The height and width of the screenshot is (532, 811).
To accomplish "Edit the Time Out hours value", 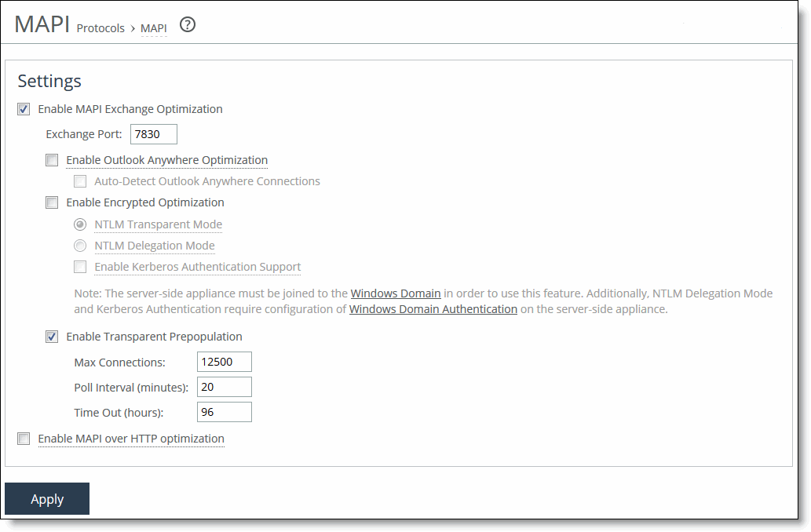I will click(x=224, y=412).
